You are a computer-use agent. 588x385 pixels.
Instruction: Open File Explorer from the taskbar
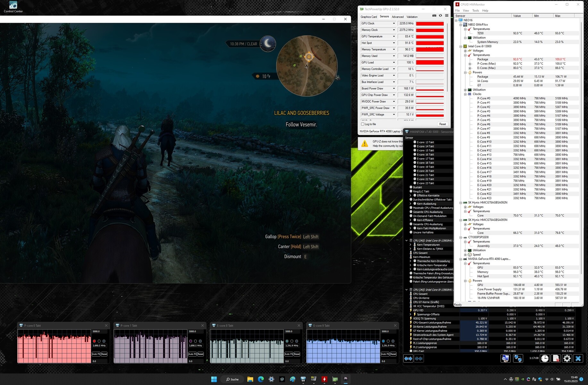click(x=250, y=379)
